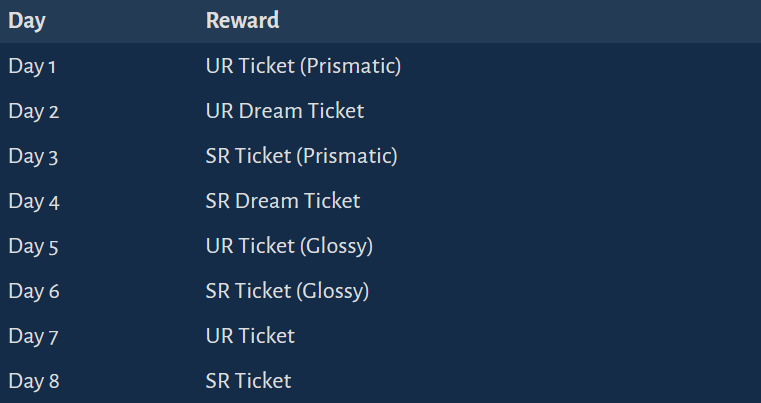Select the Day 6 cell
761x403 pixels.
(34, 291)
